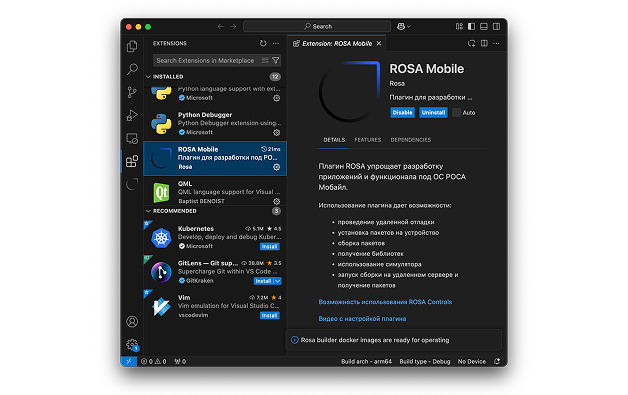
Task: Open editor more actions menu
Action: 496,43
